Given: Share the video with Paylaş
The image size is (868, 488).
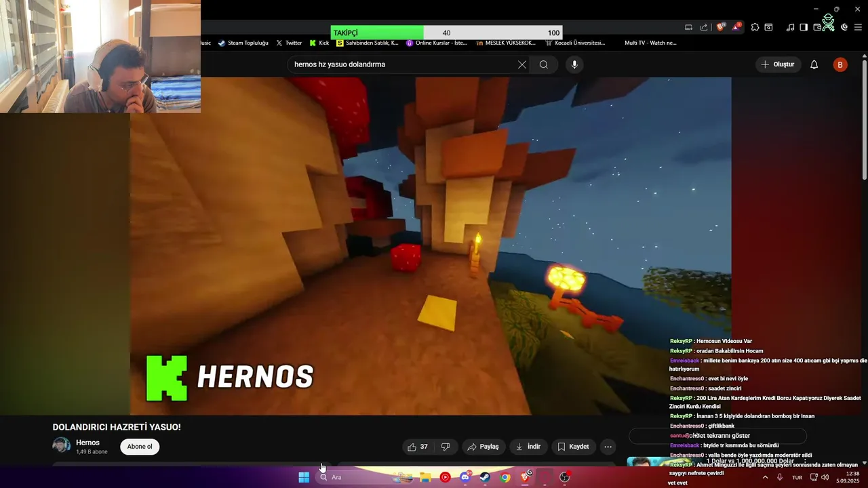Looking at the screenshot, I should (x=484, y=447).
